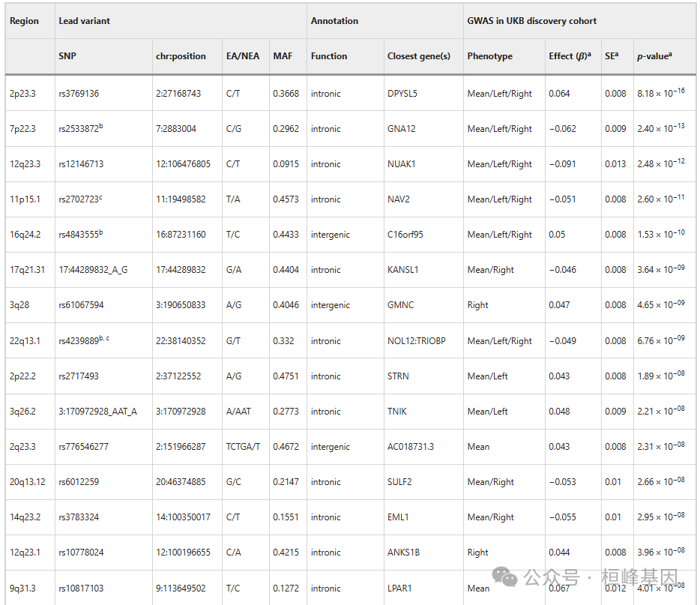Click the p-value column header
Image resolution: width=700 pixels, height=605 pixels.
tap(654, 55)
